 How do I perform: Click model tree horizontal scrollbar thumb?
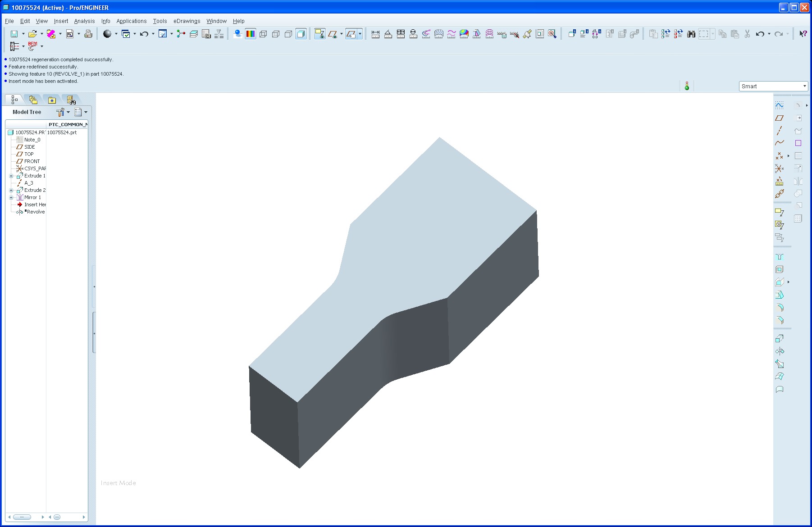(22, 517)
